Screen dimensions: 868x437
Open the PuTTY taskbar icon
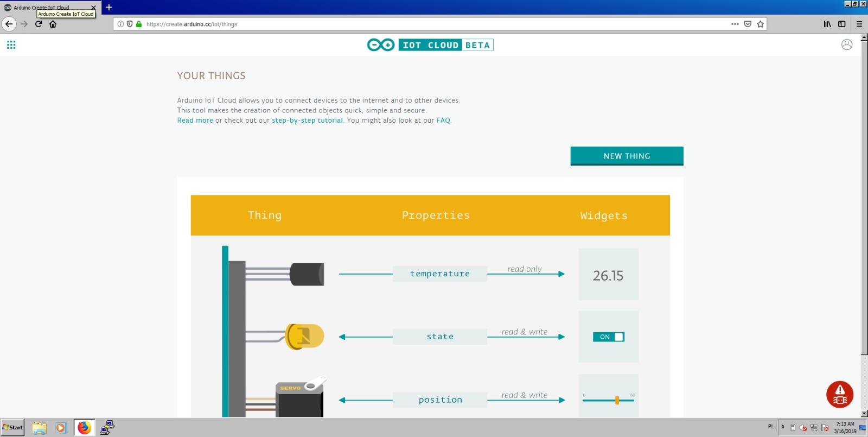[107, 428]
